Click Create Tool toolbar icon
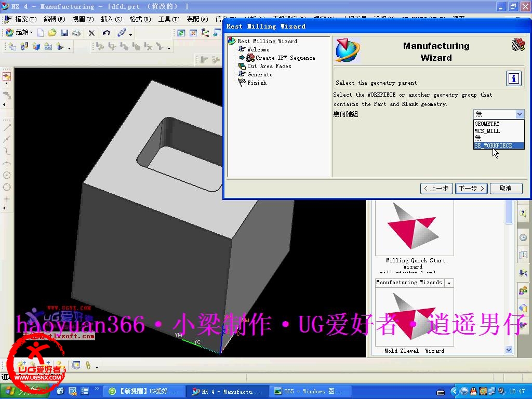 point(24,47)
